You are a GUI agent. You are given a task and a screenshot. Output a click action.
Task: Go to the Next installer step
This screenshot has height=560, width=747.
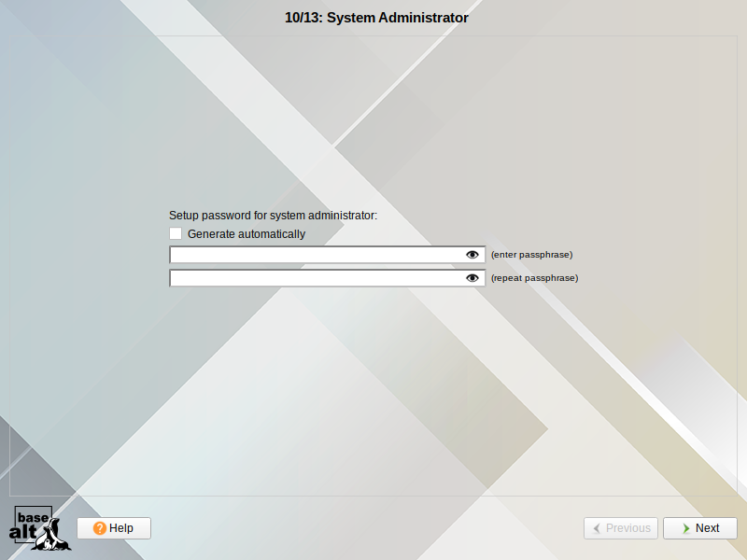tap(699, 528)
